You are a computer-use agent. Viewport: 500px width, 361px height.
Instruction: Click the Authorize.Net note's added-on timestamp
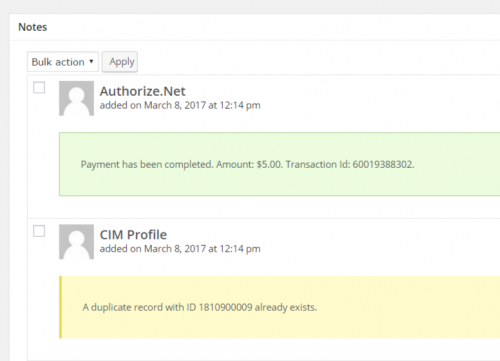coord(180,105)
